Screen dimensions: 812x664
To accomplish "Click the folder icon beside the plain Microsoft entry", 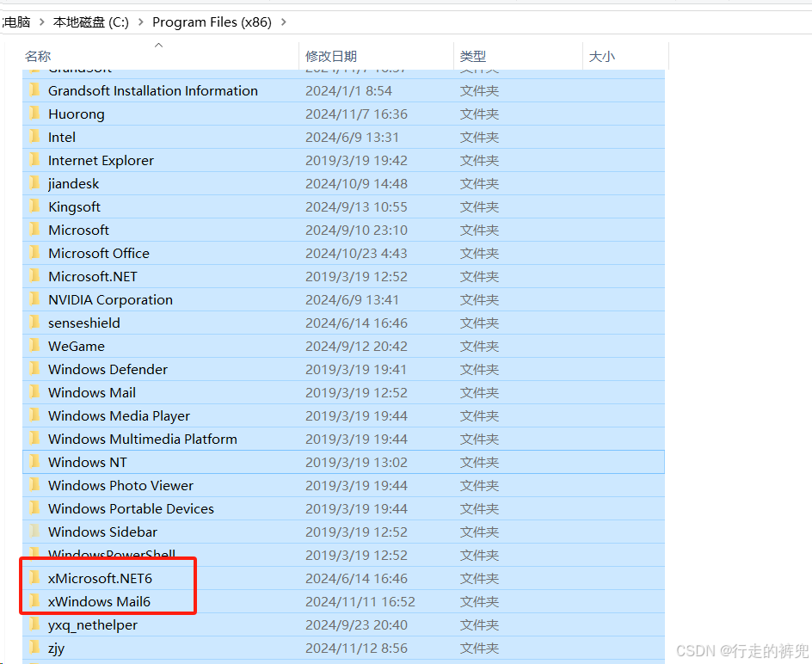I will (34, 229).
